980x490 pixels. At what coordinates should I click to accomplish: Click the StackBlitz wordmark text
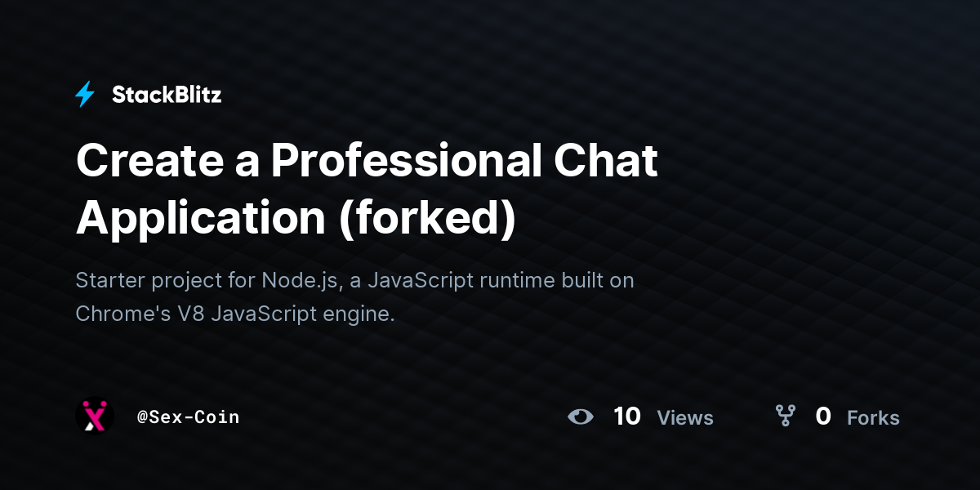pyautogui.click(x=167, y=95)
